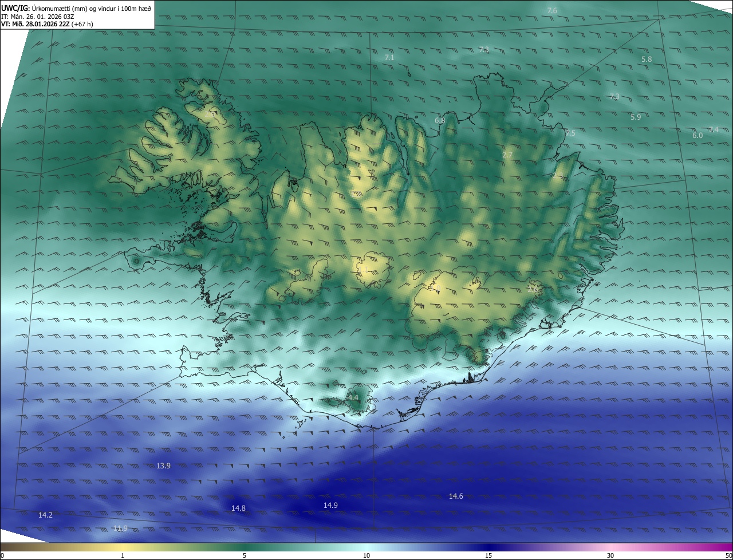Click the 2.7 value over northeast Iceland
The width and height of the screenshot is (733, 560).
tap(507, 155)
